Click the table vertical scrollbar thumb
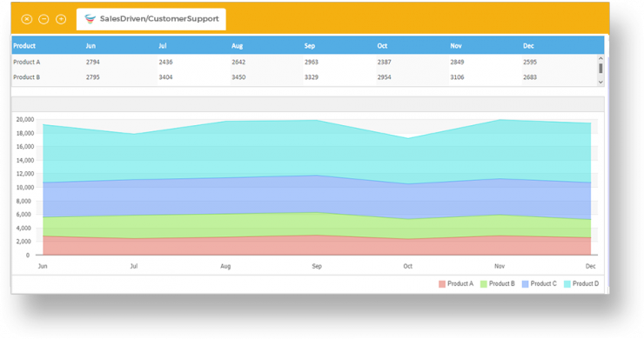The image size is (644, 339). click(x=600, y=69)
